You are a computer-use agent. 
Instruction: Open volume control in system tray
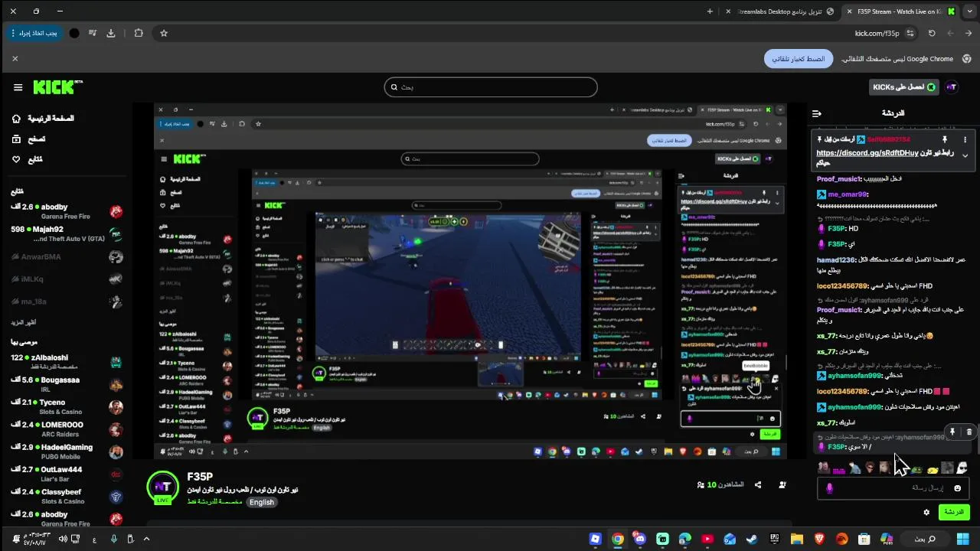63,539
